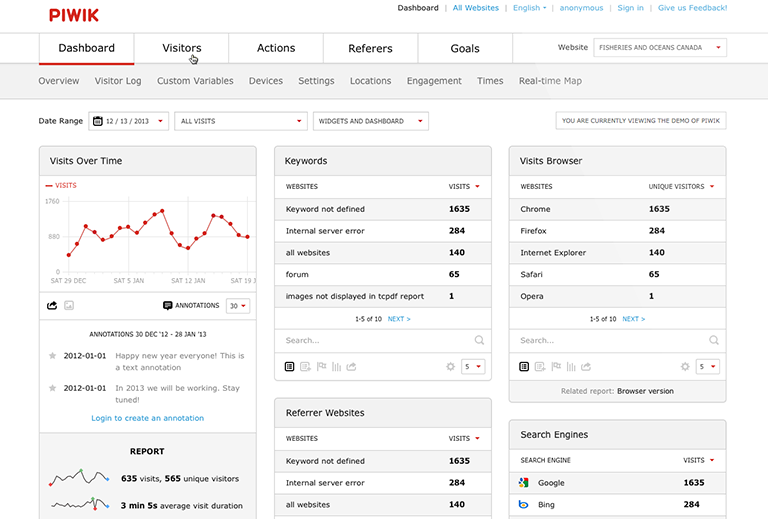768x519 pixels.
Task: Click the average visit duration sparkline
Action: tap(79, 504)
